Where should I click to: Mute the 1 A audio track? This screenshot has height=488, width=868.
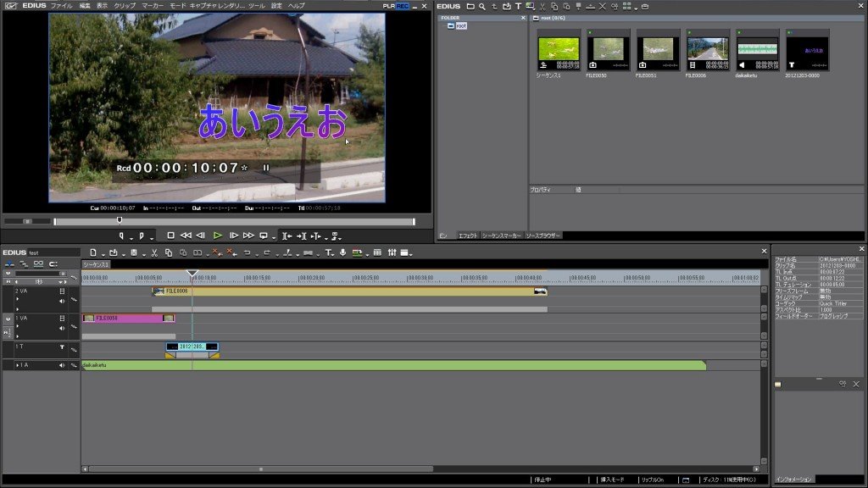click(x=62, y=366)
